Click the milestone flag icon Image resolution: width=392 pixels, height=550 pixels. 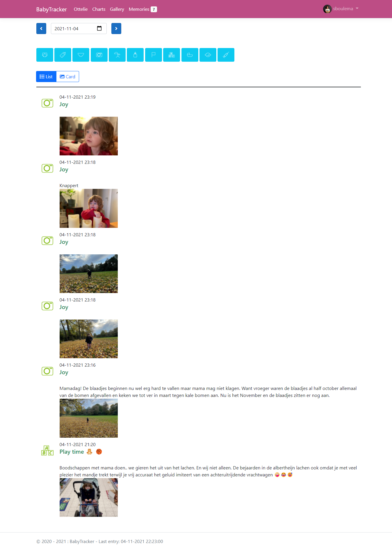[154, 55]
